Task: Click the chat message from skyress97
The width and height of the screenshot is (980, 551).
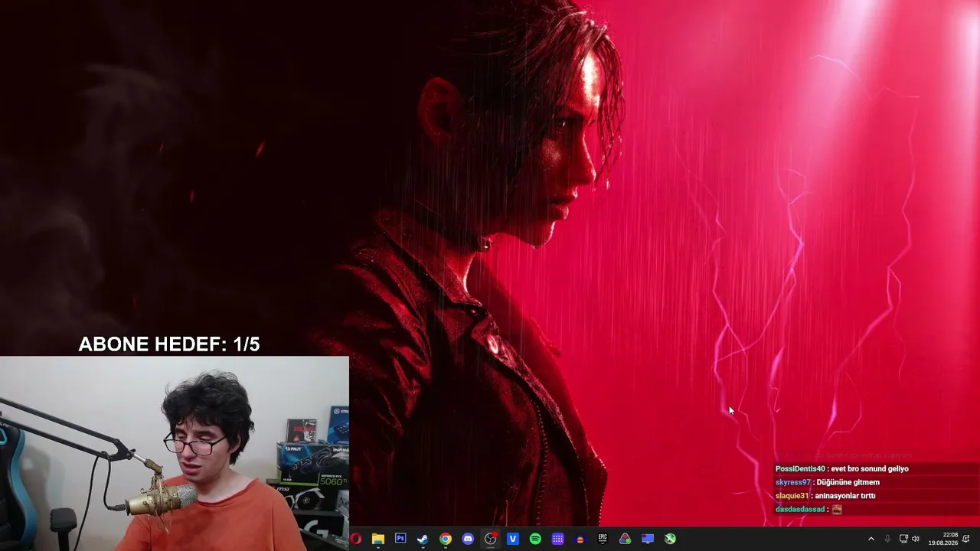Action: (x=827, y=482)
